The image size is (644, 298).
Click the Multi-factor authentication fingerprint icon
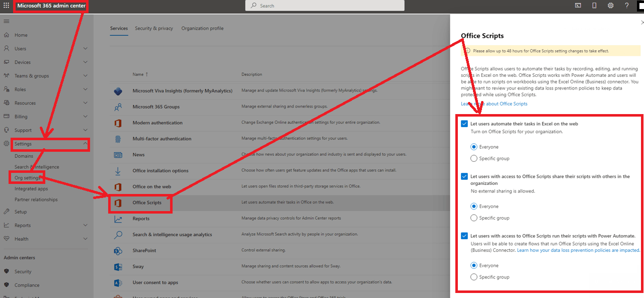pos(118,139)
